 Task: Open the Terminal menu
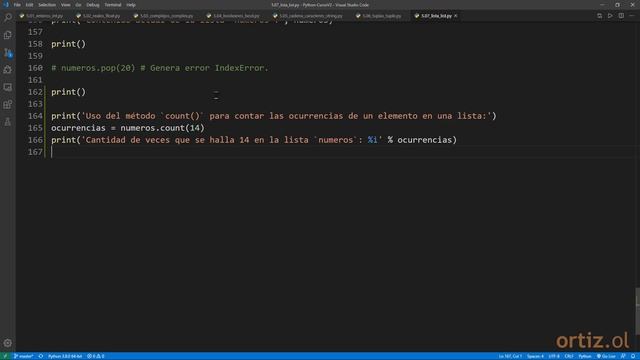click(x=113, y=5)
